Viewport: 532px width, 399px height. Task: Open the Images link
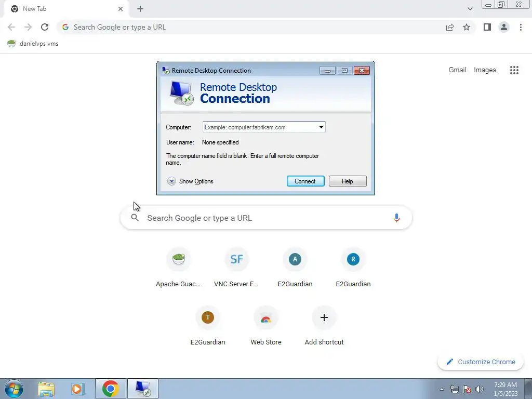tap(485, 70)
